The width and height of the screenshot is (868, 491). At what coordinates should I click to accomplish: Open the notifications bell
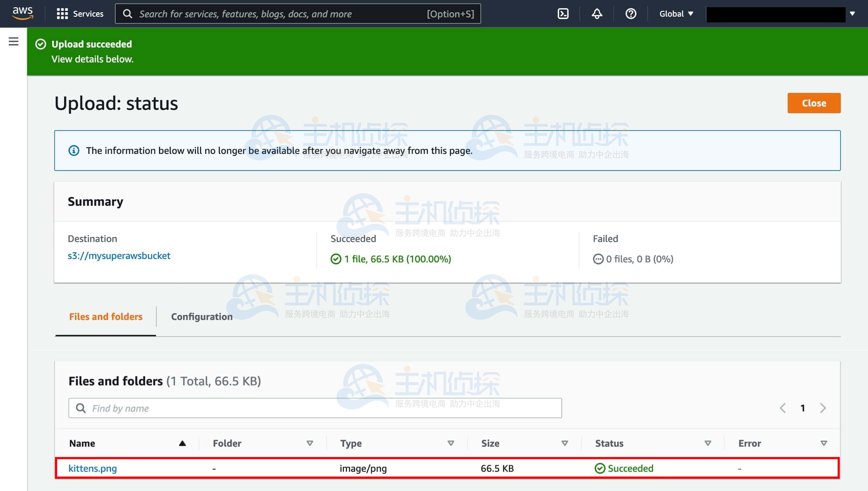[x=597, y=14]
